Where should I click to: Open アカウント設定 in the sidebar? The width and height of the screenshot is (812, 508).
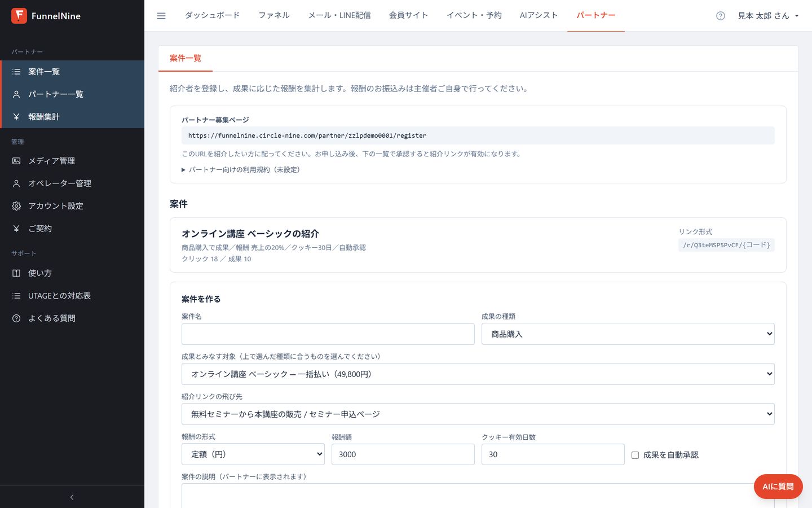[x=72, y=206]
